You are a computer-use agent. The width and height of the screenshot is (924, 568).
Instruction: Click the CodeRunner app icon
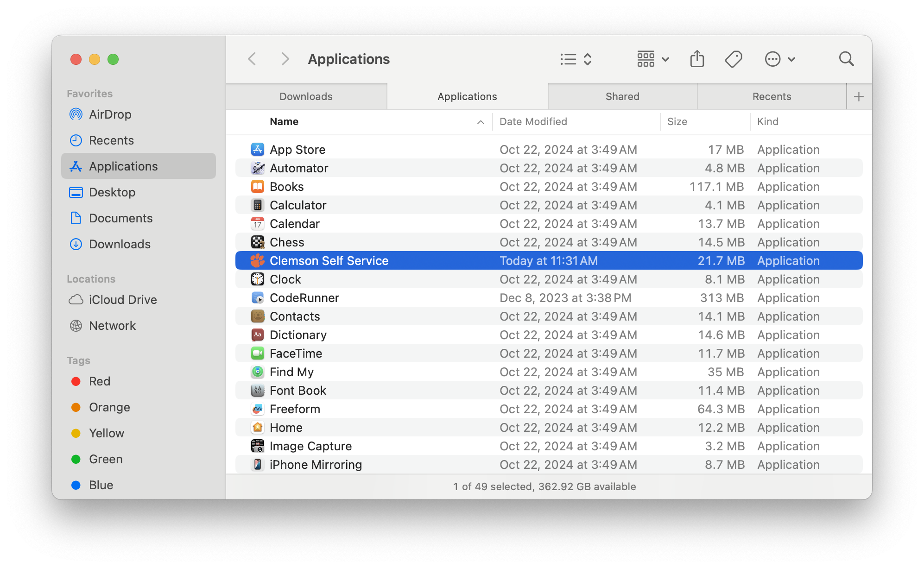258,297
